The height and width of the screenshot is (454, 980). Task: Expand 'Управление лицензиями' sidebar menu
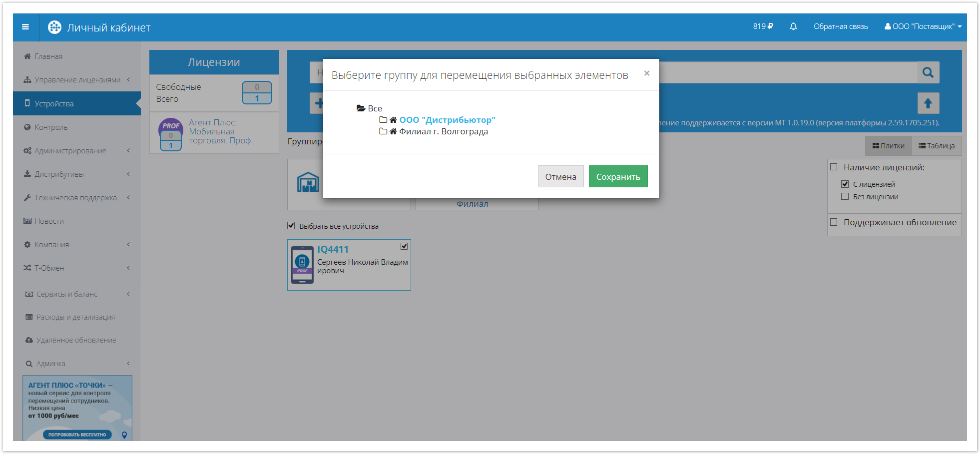pos(77,80)
